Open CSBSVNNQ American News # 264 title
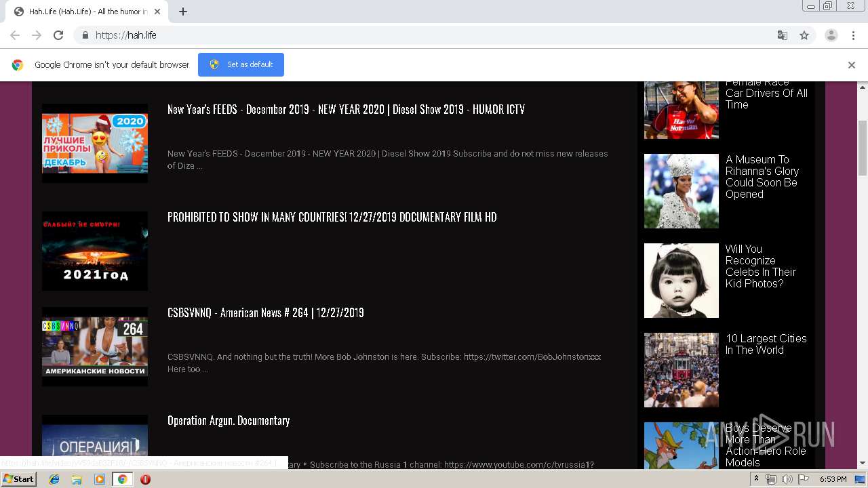This screenshot has height=488, width=868. click(266, 312)
